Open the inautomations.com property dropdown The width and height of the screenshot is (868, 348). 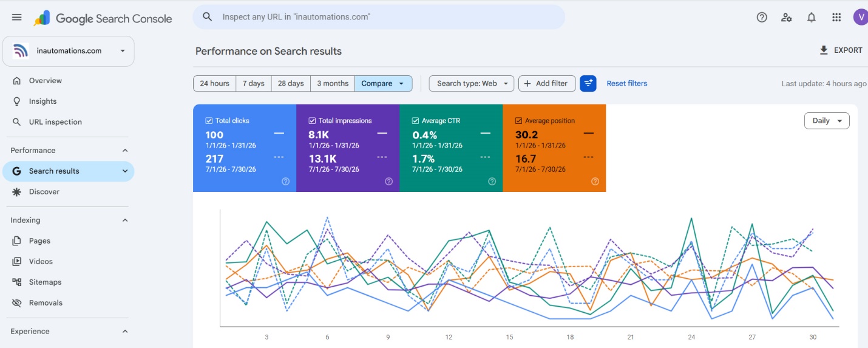click(69, 51)
